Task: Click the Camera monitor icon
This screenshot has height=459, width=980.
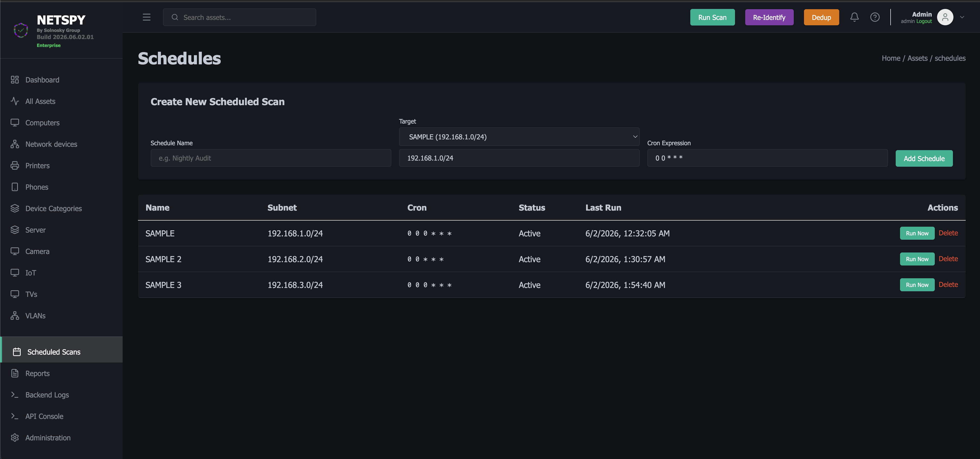Action: [15, 251]
